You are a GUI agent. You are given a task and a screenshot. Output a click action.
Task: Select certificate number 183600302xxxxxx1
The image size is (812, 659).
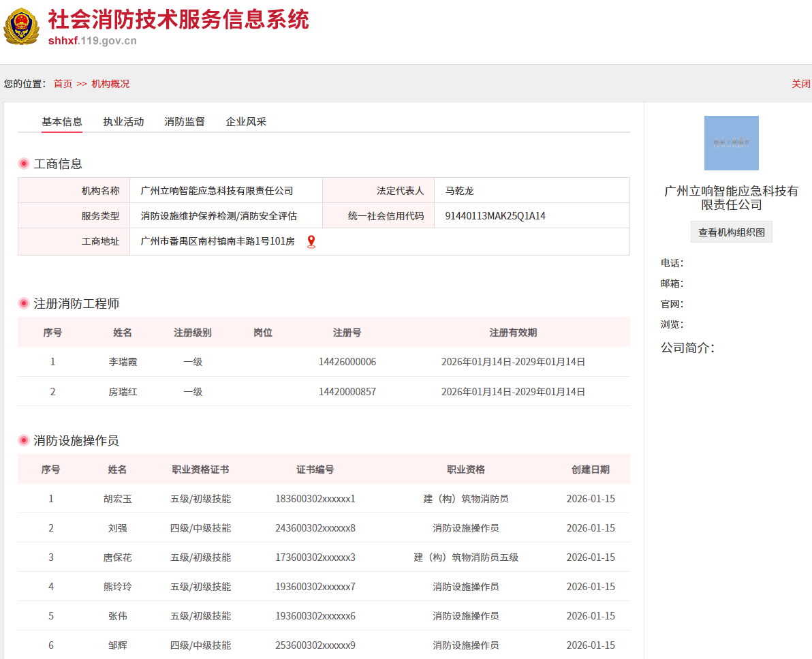point(315,498)
